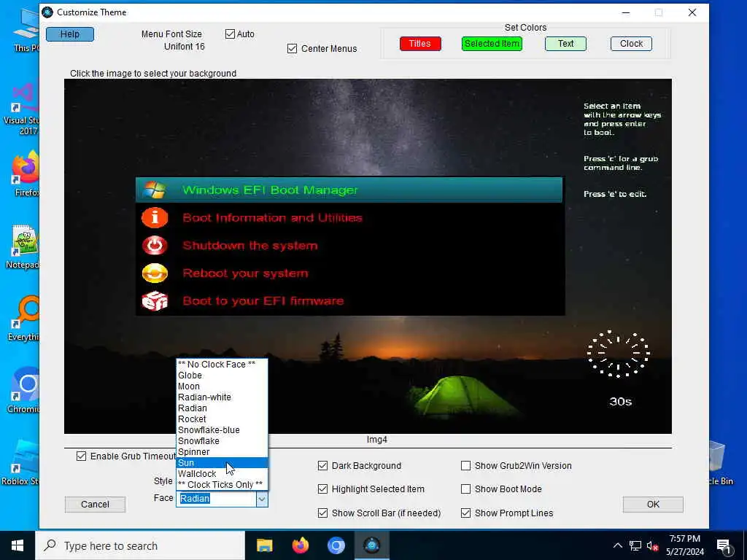Click the clock face preview in the background image
This screenshot has width=747, height=560.
point(619,354)
